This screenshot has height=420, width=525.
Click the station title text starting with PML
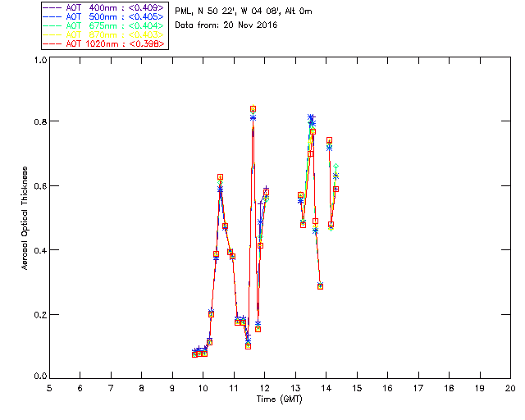tap(244, 11)
